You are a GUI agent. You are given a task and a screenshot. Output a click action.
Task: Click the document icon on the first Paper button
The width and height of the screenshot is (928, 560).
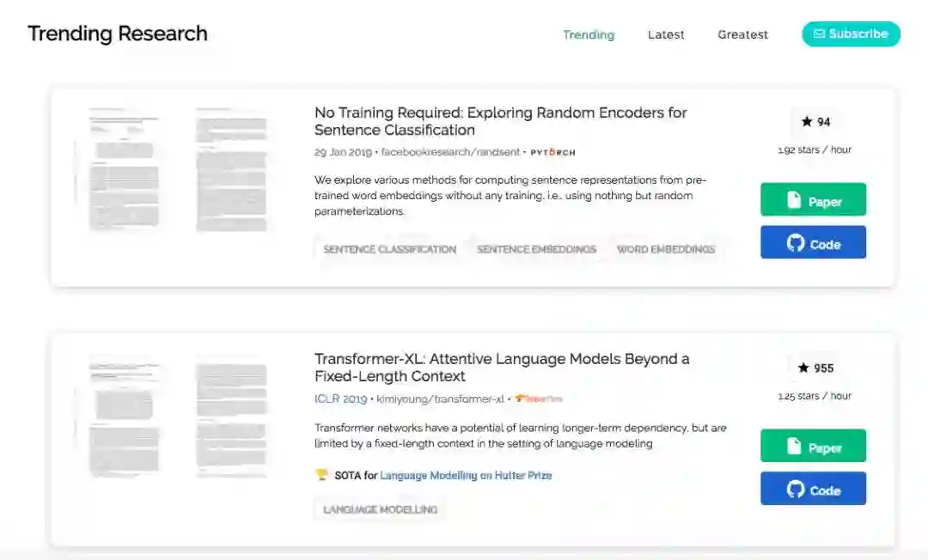pyautogui.click(x=795, y=201)
